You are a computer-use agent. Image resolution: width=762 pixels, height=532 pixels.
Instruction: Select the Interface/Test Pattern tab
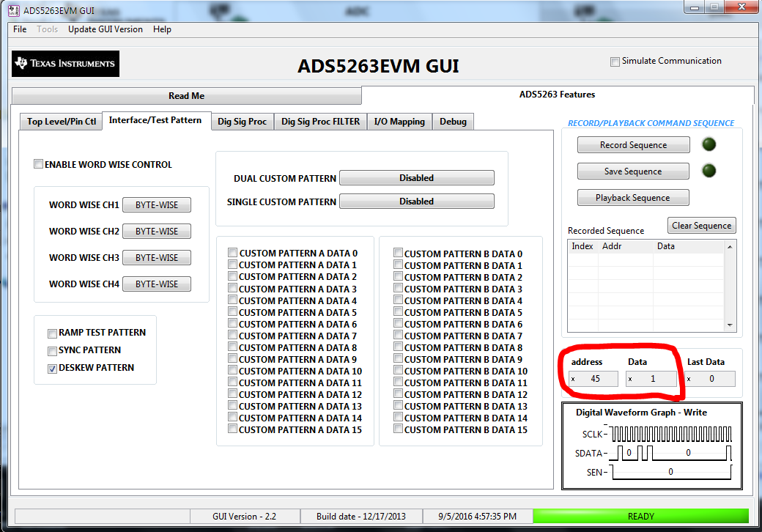click(x=155, y=120)
